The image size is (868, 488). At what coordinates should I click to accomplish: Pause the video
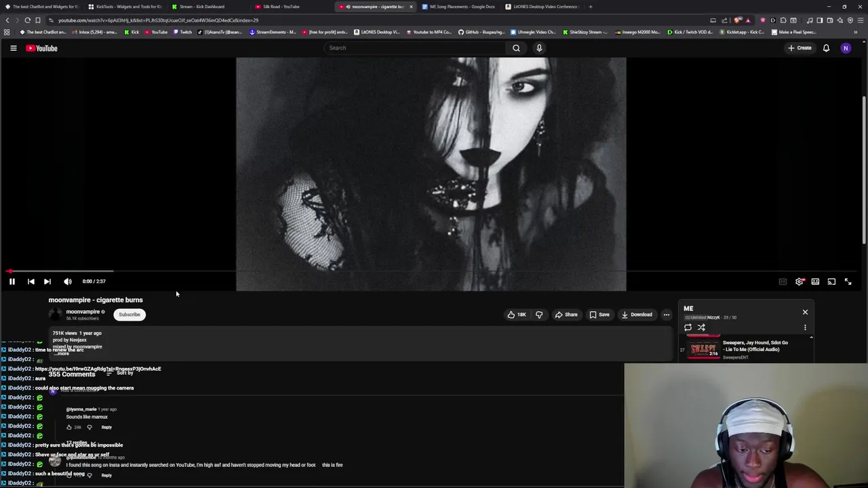coord(12,281)
